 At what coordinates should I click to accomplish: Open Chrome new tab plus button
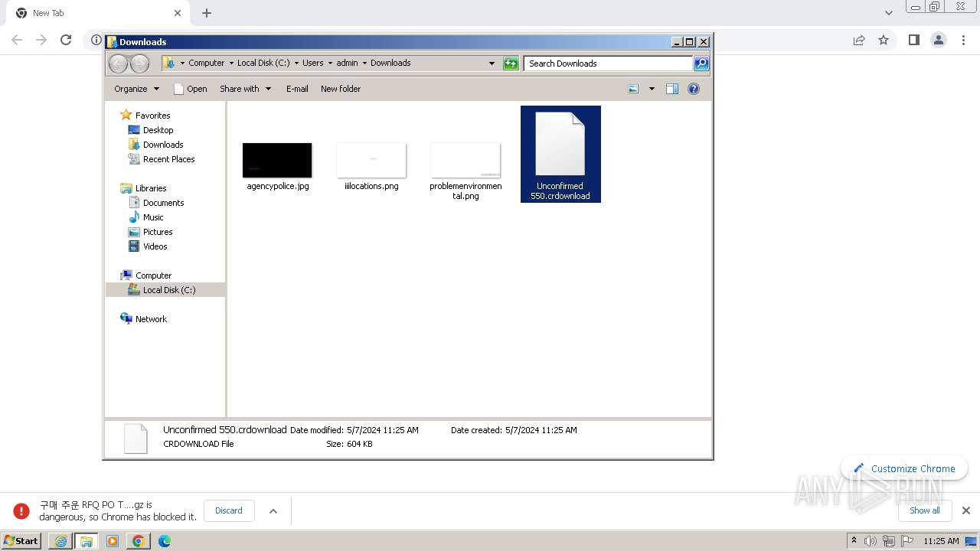coord(207,13)
